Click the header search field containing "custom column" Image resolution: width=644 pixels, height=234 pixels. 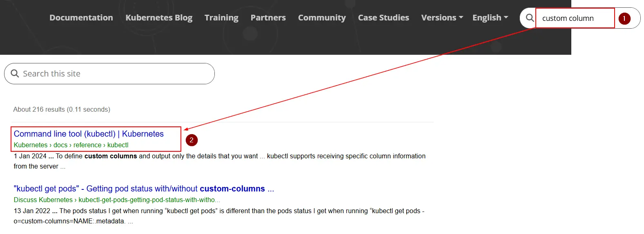click(575, 18)
